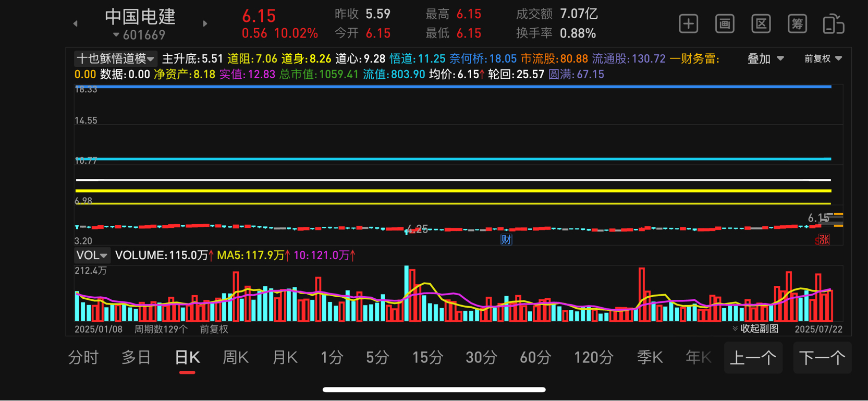Viewport: 868px width, 401px height.
Task: Open the 前复权 adjustment dropdown
Action: pos(823,58)
